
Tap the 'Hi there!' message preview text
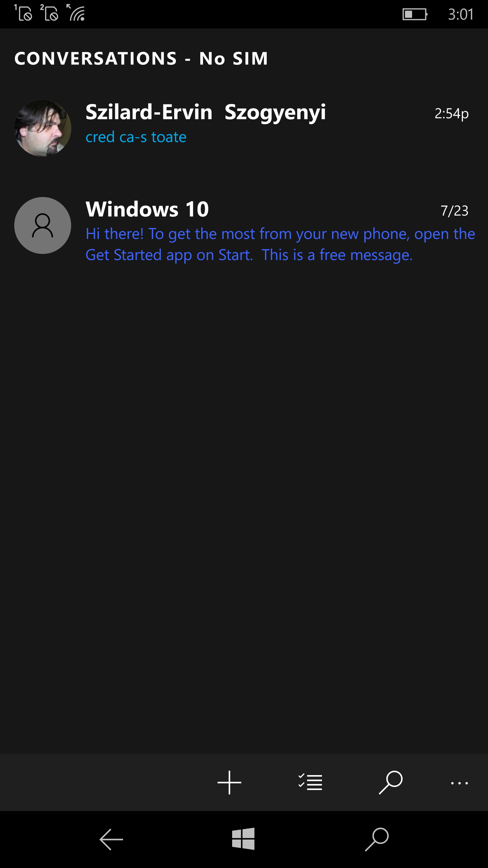(280, 244)
